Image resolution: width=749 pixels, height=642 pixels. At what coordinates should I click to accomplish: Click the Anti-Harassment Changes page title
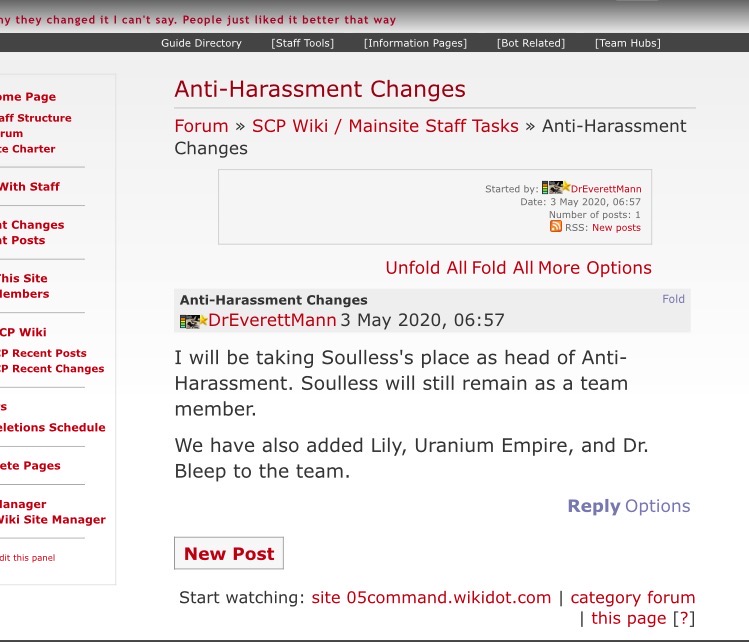click(320, 89)
